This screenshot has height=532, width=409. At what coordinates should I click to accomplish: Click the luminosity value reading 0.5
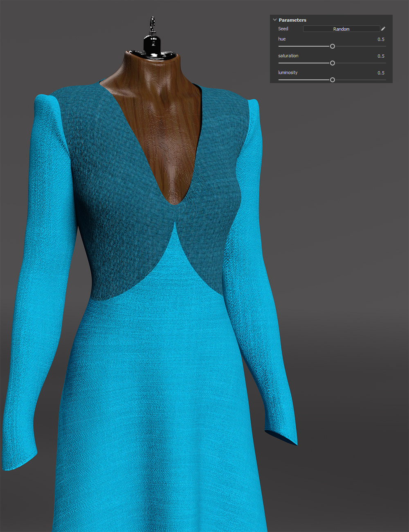coord(381,73)
